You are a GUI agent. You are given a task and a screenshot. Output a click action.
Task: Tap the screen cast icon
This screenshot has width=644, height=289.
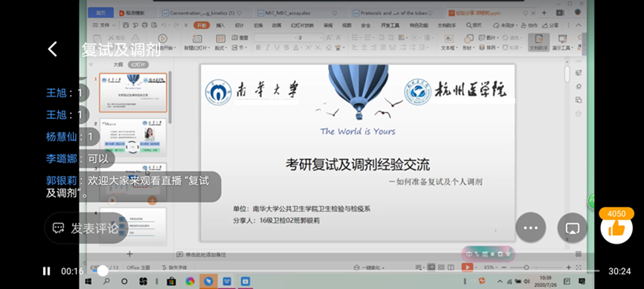pos(572,227)
